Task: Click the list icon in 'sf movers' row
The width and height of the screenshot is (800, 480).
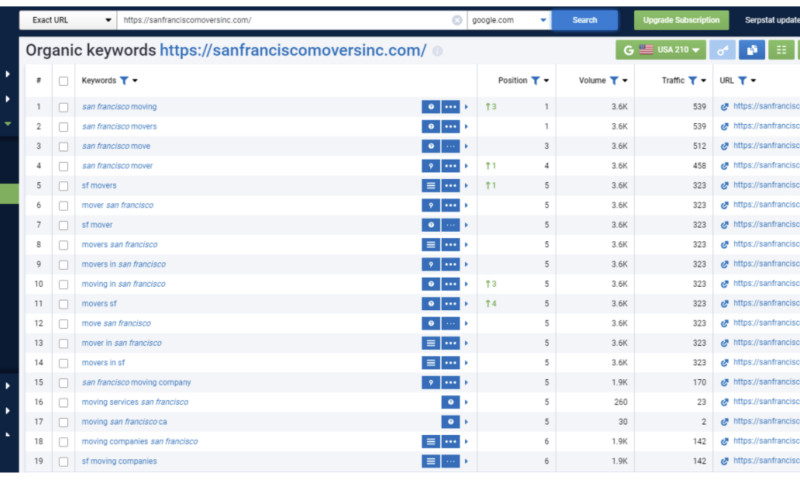Action: point(431,186)
